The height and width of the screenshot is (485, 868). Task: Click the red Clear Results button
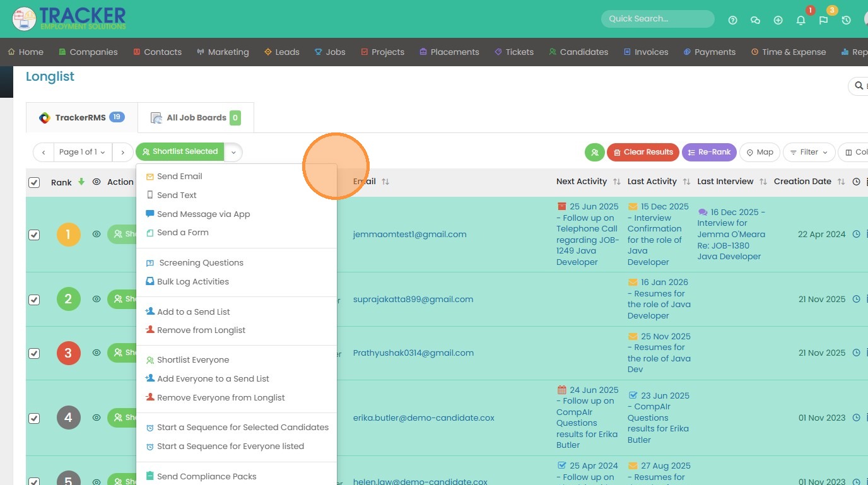coord(643,152)
